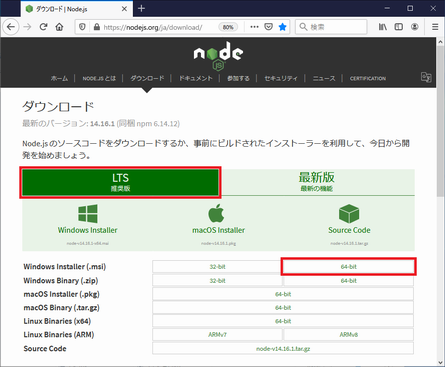
Task: Download the 64-bit Windows Installer (.msi)
Action: [349, 267]
